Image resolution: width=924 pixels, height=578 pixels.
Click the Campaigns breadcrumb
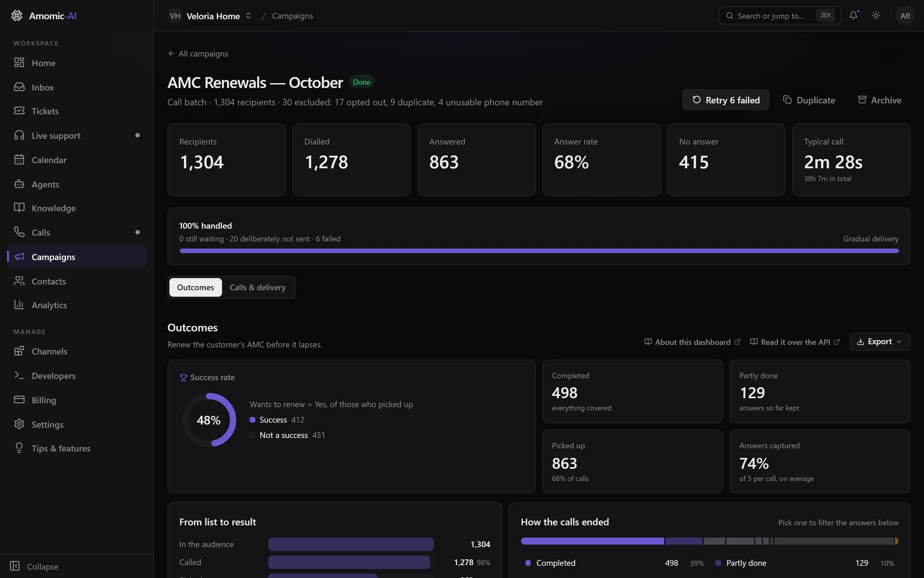(x=293, y=16)
